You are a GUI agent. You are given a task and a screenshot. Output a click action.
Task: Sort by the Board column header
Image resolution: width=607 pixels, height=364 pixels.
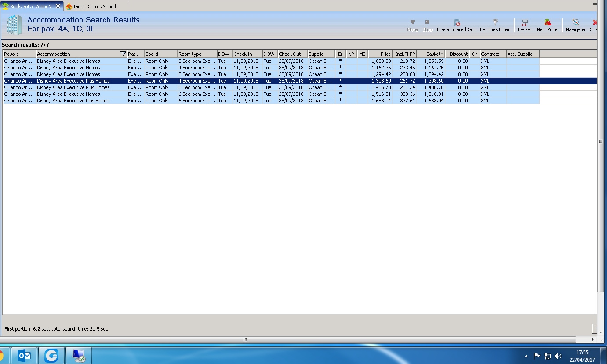[x=161, y=54]
